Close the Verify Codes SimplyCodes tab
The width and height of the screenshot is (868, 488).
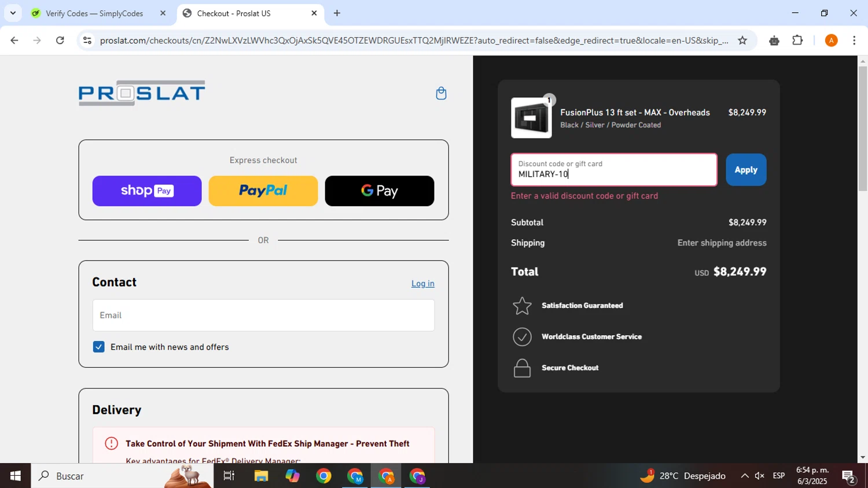coord(163,13)
